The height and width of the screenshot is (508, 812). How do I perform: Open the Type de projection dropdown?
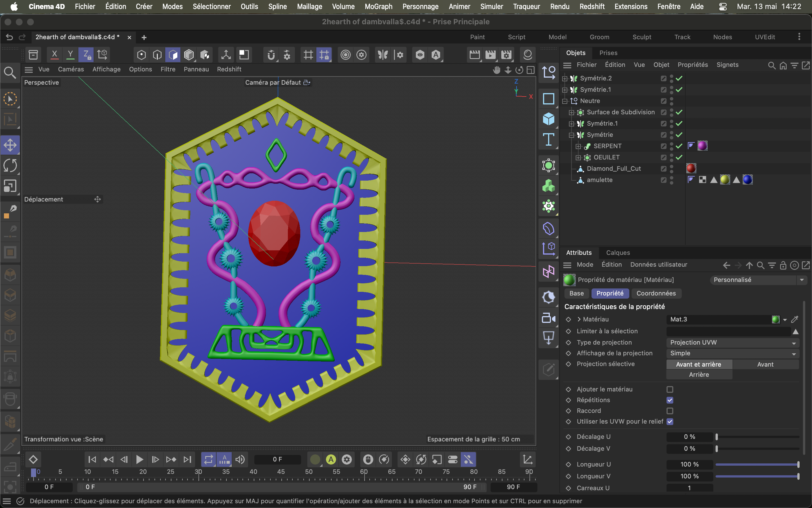click(x=732, y=342)
